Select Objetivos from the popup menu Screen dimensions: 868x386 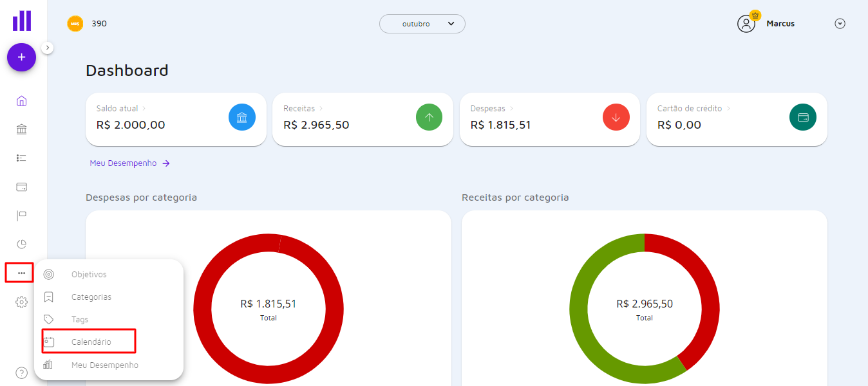pyautogui.click(x=89, y=275)
